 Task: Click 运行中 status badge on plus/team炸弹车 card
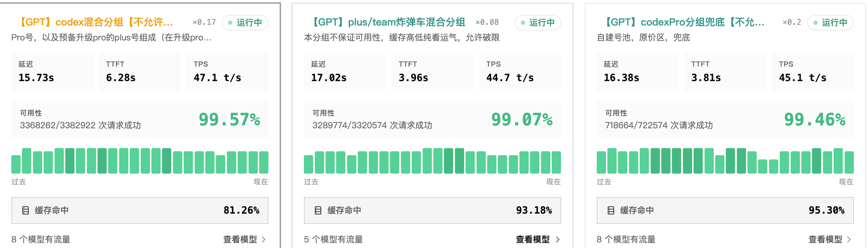(x=538, y=23)
